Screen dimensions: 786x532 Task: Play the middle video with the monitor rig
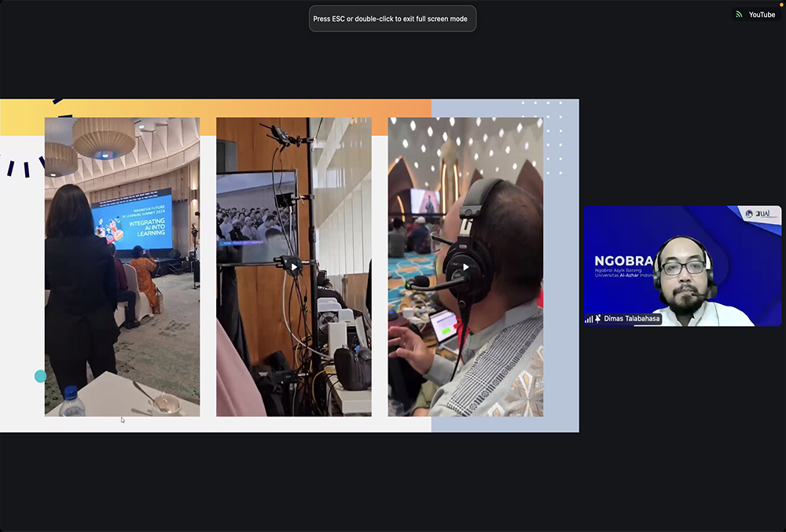[294, 266]
